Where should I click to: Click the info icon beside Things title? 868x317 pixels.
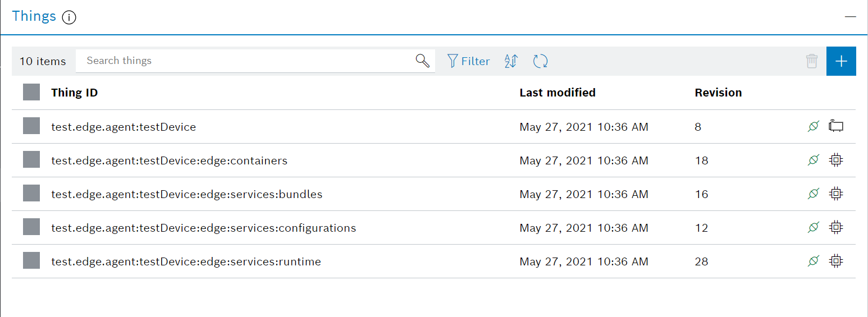[69, 17]
